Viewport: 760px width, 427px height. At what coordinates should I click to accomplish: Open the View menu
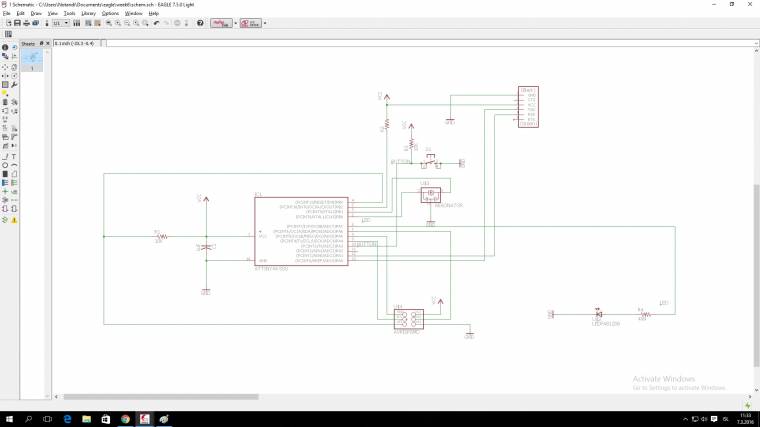(x=52, y=14)
